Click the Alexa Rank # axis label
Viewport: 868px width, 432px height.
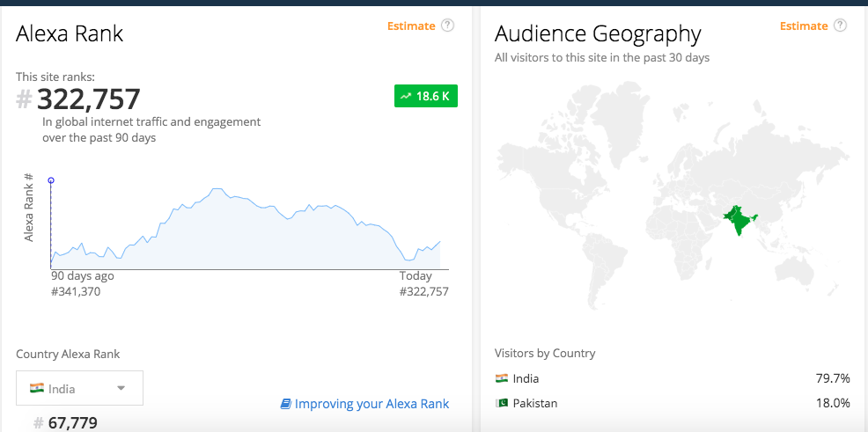(x=29, y=208)
